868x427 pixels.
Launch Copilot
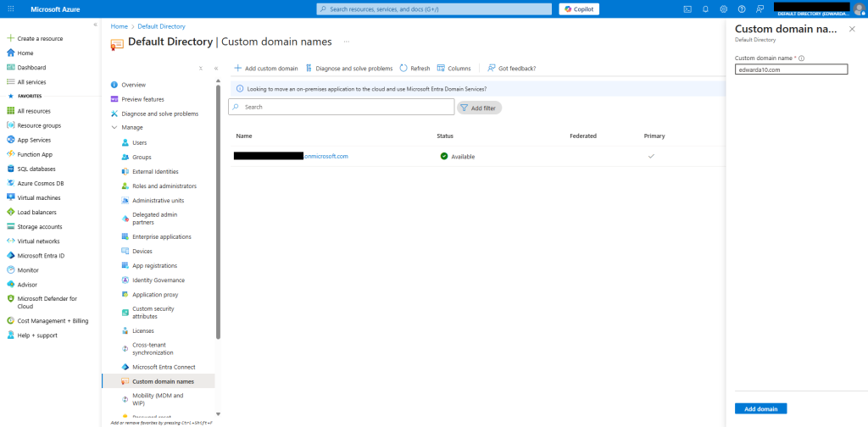578,8
